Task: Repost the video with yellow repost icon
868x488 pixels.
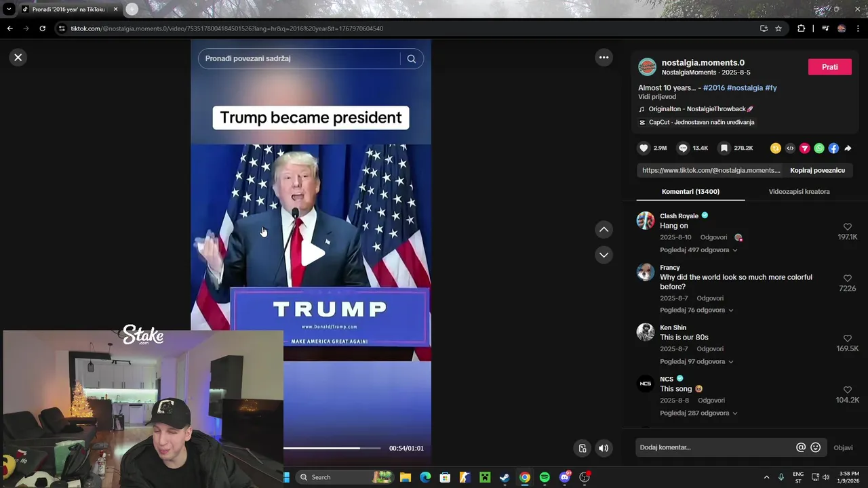Action: pos(775,148)
